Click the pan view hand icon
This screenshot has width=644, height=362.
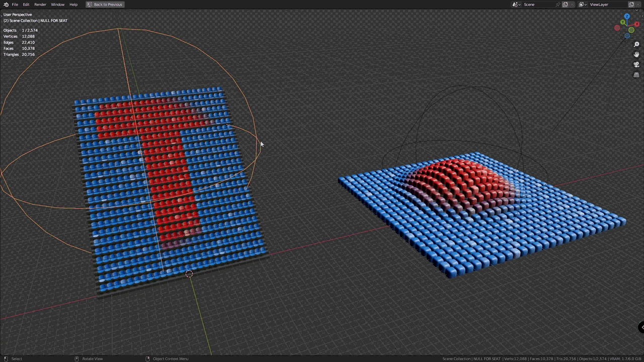pyautogui.click(x=636, y=54)
